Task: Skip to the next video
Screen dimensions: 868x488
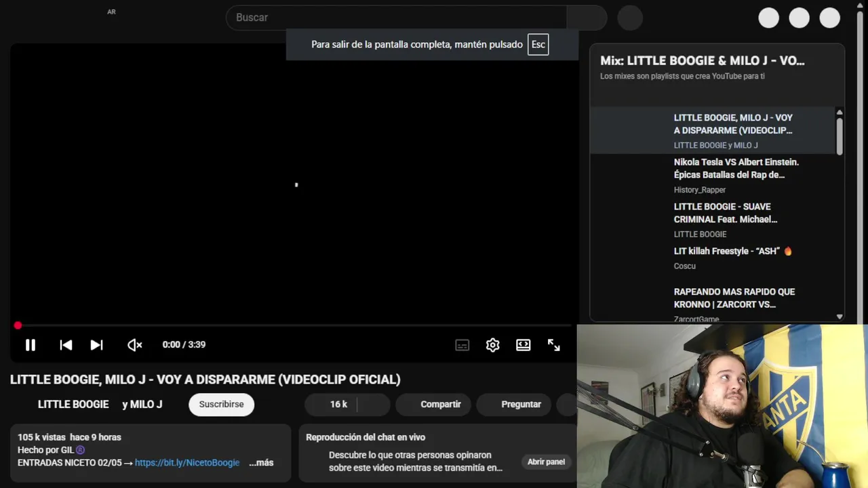Action: coord(97,345)
